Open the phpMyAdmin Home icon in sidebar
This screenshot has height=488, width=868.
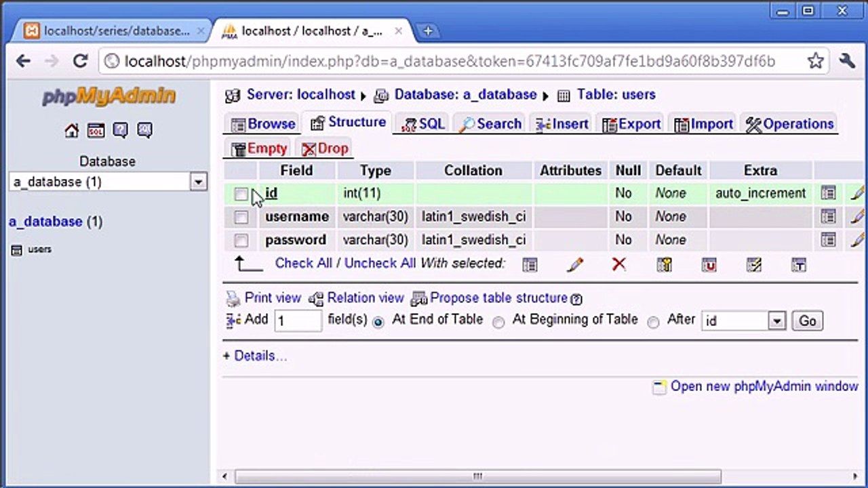click(71, 130)
